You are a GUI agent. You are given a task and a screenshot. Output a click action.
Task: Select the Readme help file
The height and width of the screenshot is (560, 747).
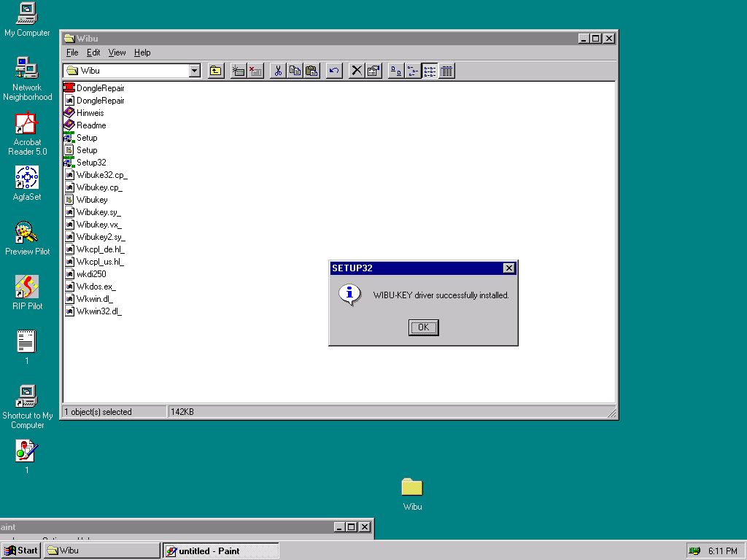point(85,125)
